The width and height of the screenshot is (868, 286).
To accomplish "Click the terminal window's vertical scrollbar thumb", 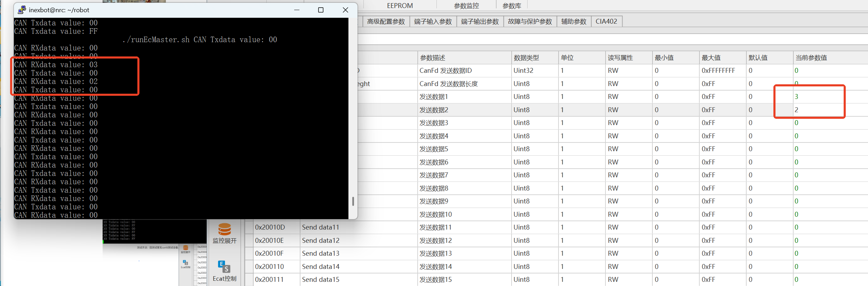I will pos(353,201).
